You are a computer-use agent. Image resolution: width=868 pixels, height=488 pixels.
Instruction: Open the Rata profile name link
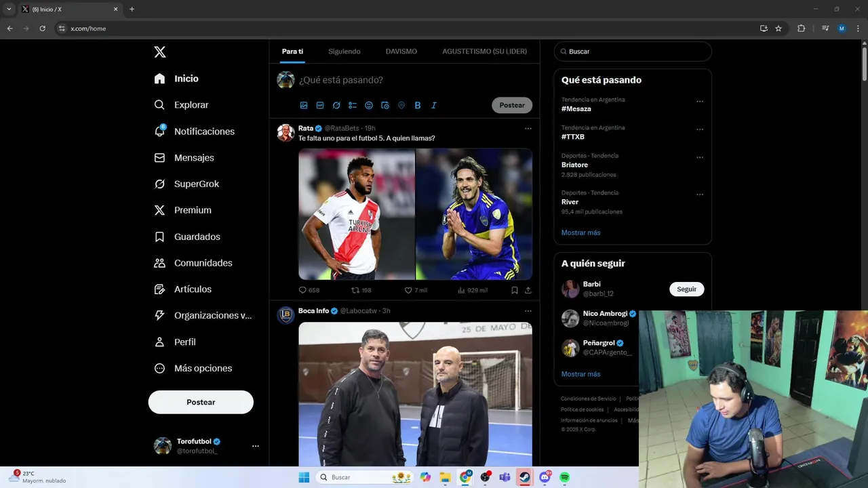tap(306, 128)
